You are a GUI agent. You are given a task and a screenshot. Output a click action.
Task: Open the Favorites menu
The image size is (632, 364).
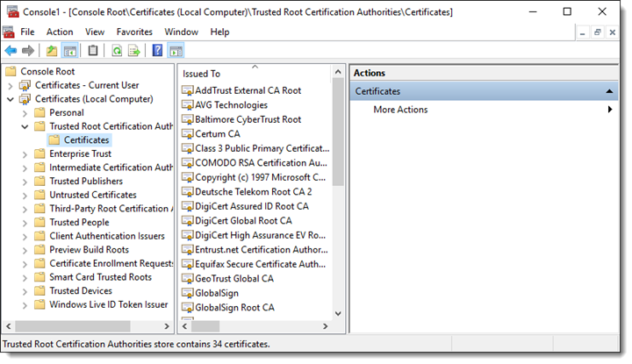[x=134, y=32]
